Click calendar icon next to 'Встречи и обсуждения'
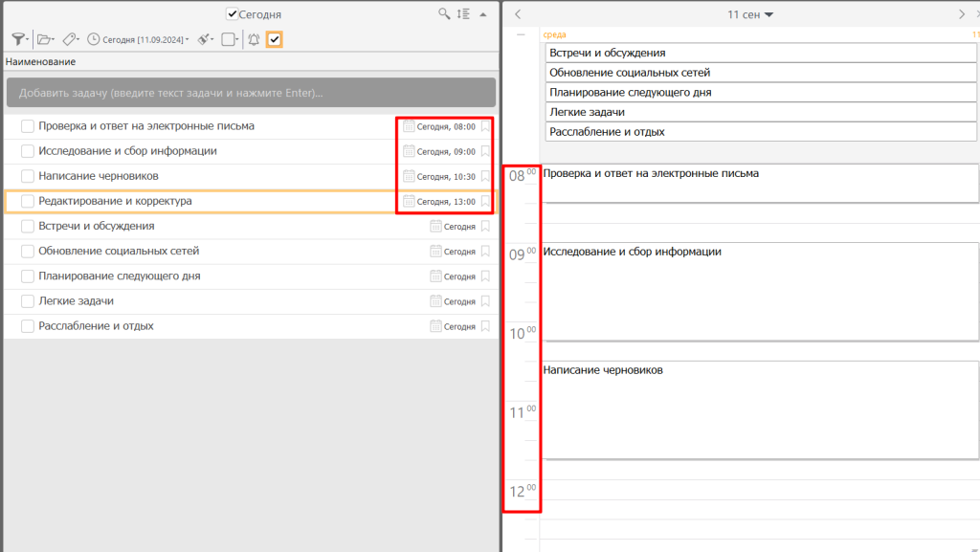This screenshot has height=552, width=980. point(436,226)
